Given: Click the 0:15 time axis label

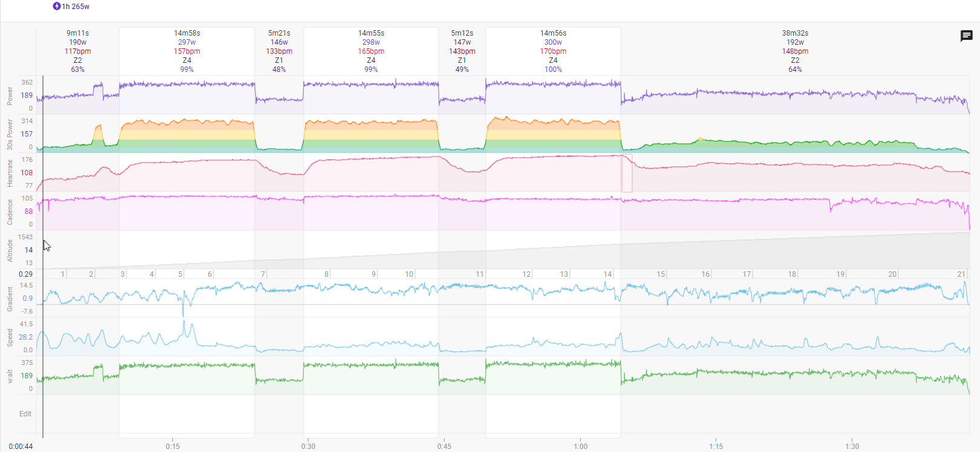Looking at the screenshot, I should pyautogui.click(x=172, y=447).
